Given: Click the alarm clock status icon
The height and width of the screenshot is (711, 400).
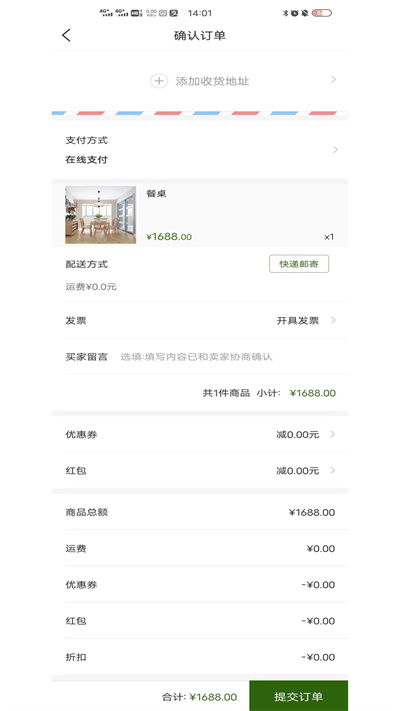Looking at the screenshot, I should (295, 13).
